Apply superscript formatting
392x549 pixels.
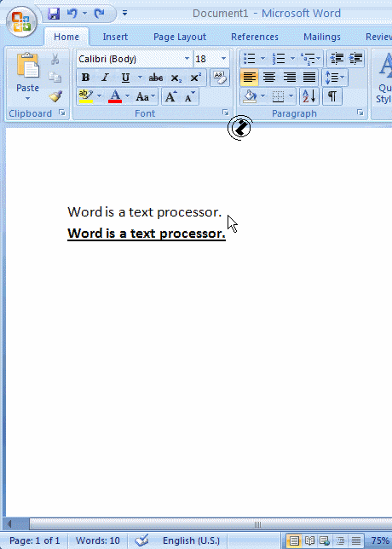195,78
